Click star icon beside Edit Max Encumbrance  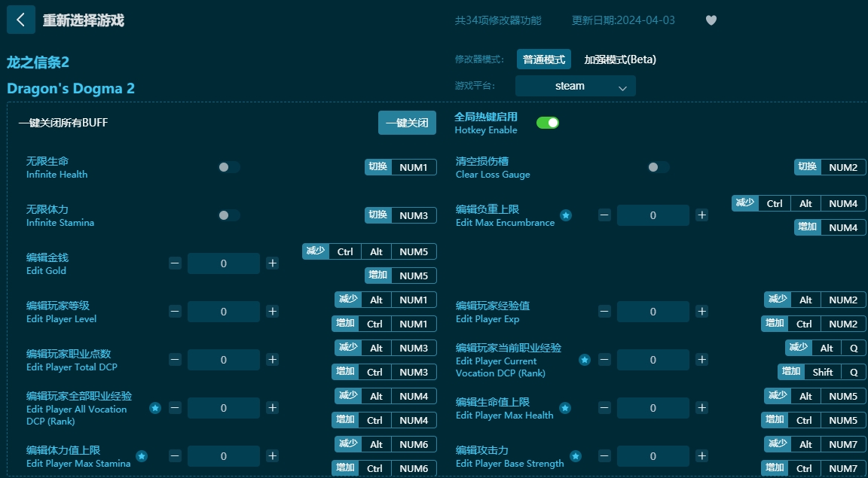coord(566,215)
